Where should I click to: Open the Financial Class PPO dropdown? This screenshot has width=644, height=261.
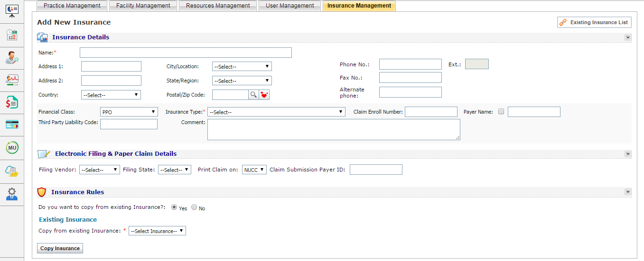(129, 112)
